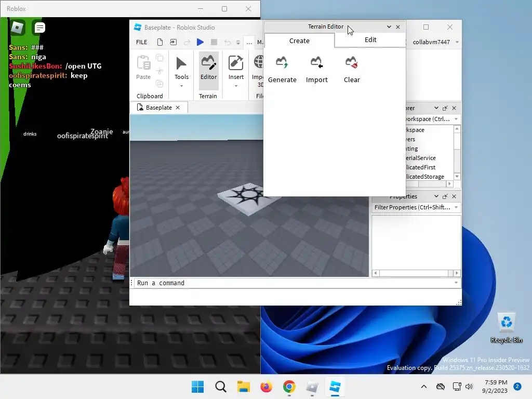
Task: Open File Explorer from taskbar
Action: 243,387
